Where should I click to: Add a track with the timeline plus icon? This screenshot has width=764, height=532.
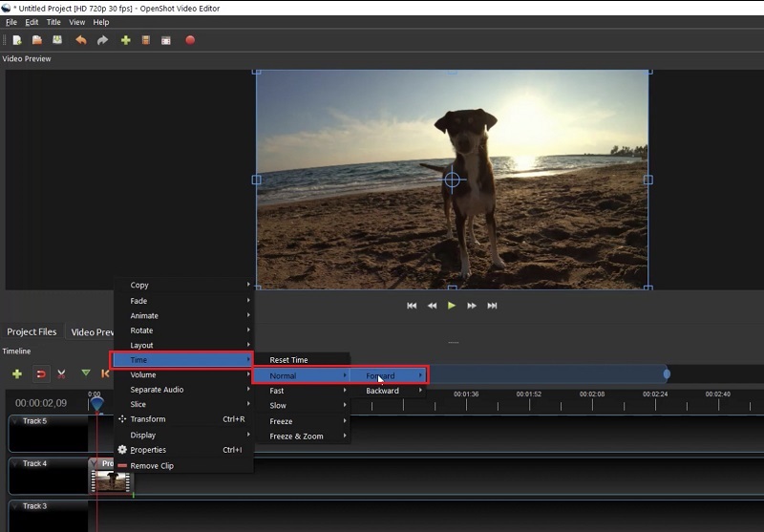(16, 373)
